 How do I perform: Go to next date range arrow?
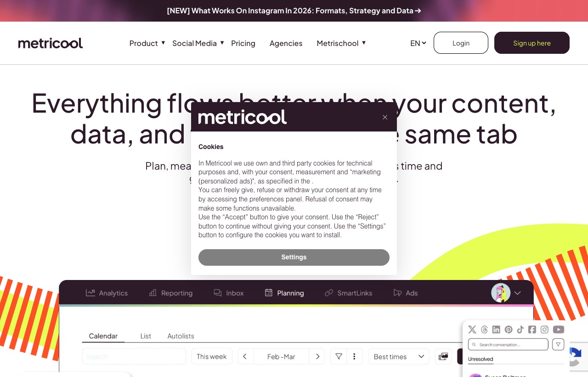(x=317, y=356)
